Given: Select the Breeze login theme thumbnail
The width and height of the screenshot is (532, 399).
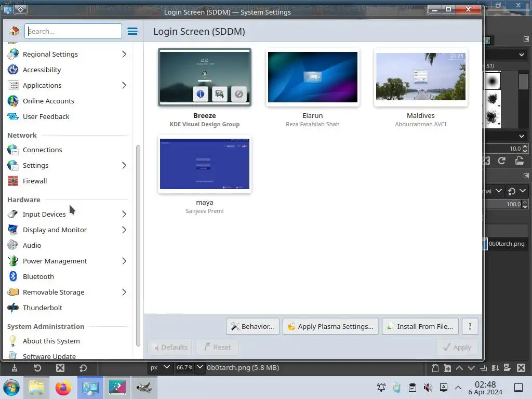Looking at the screenshot, I should pos(205,77).
